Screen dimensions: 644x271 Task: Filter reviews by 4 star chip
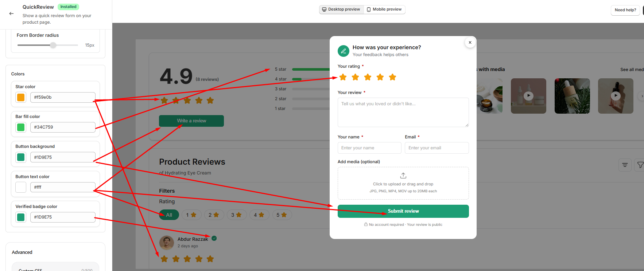pyautogui.click(x=259, y=215)
